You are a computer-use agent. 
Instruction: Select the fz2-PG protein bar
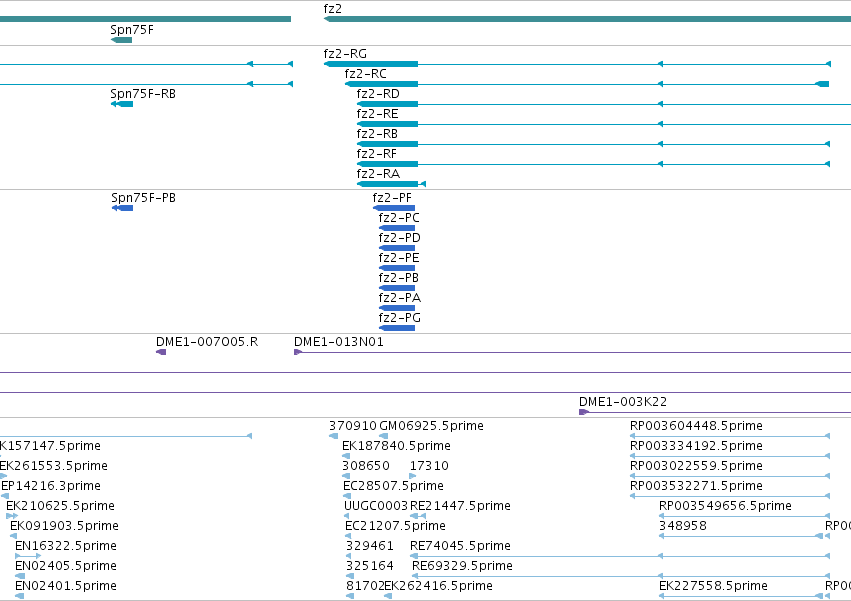397,328
